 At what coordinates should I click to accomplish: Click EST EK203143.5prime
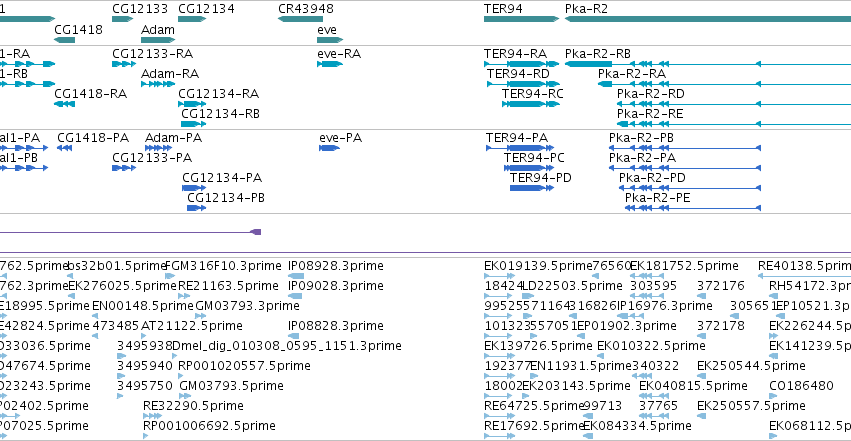pos(526,397)
